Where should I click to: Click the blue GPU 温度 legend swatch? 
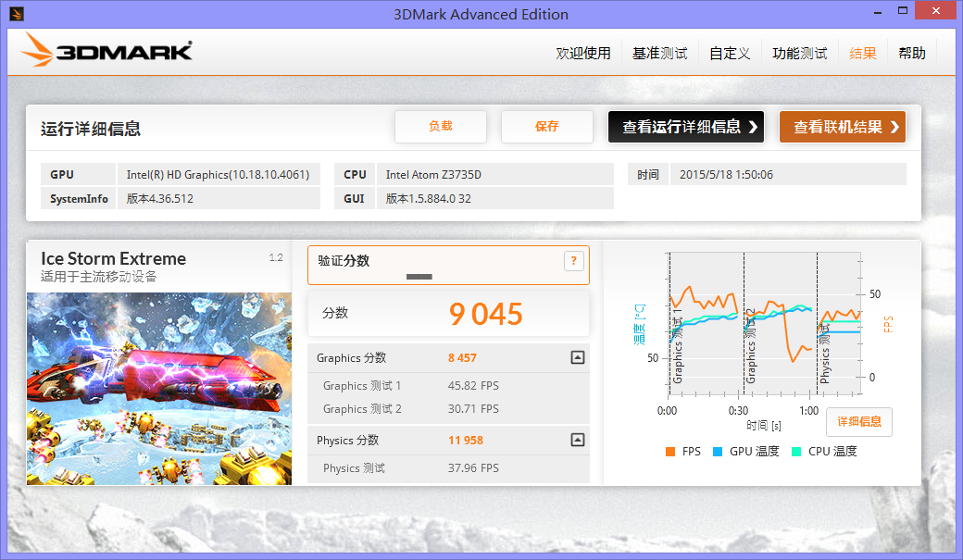(x=718, y=452)
